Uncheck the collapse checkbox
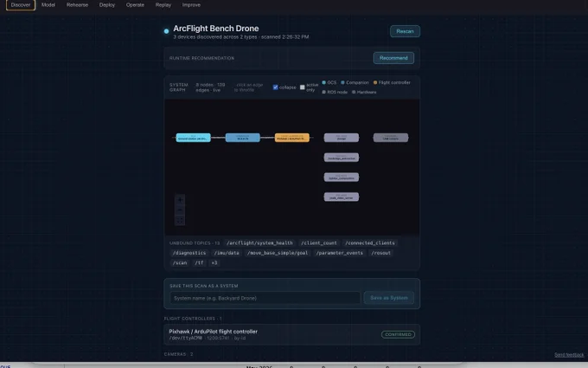 275,87
